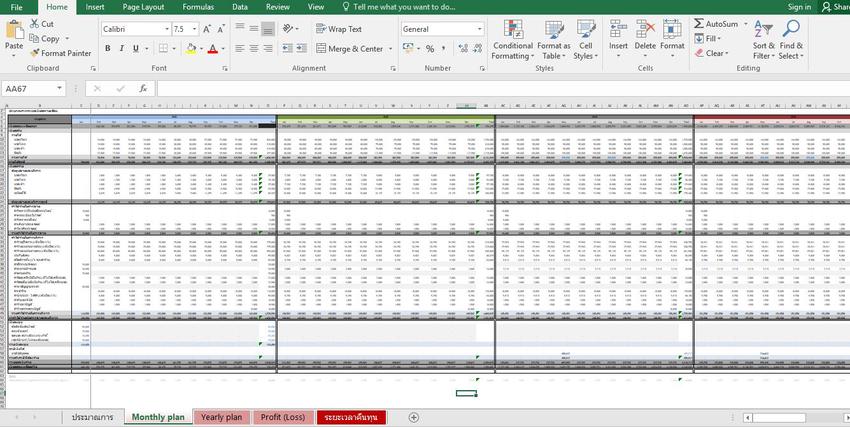The image size is (850, 427).
Task: Toggle Italic formatting
Action: tap(121, 48)
